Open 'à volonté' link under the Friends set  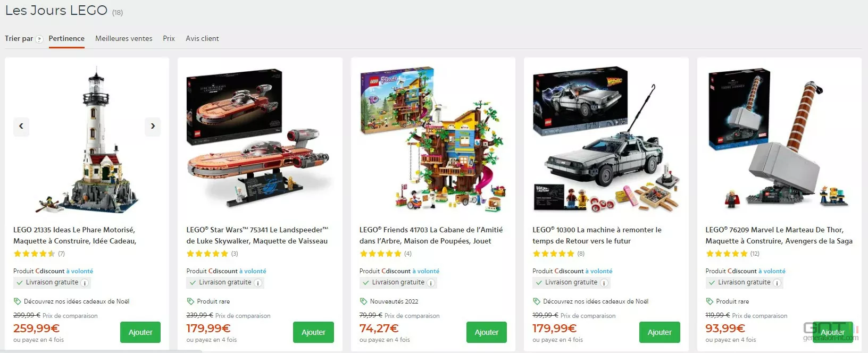[425, 271]
